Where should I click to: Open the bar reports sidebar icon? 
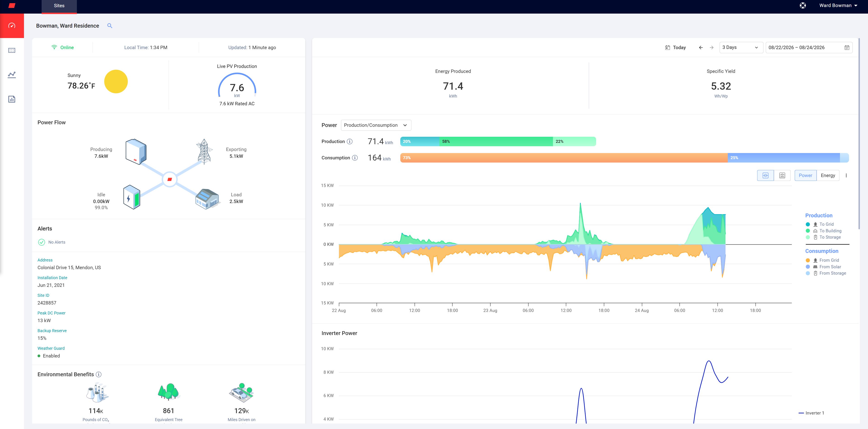click(12, 99)
